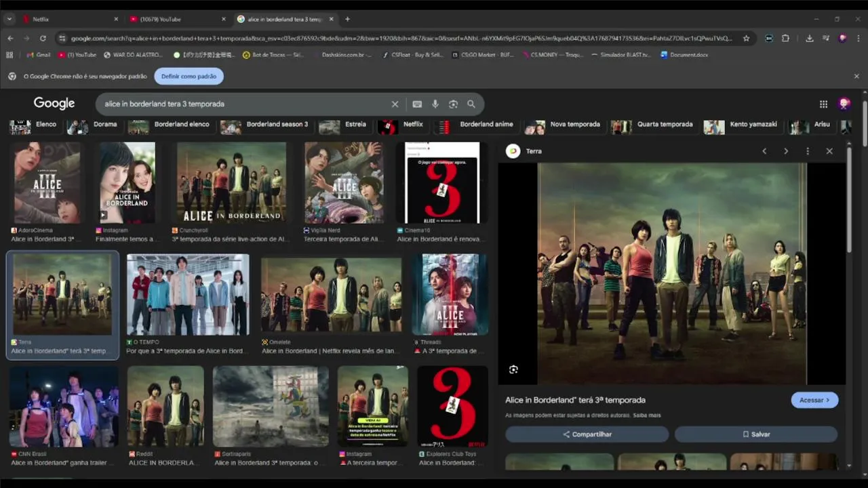Screen dimensions: 868x488
Task: Select Kento yamazaki filter chip
Action: click(741, 125)
